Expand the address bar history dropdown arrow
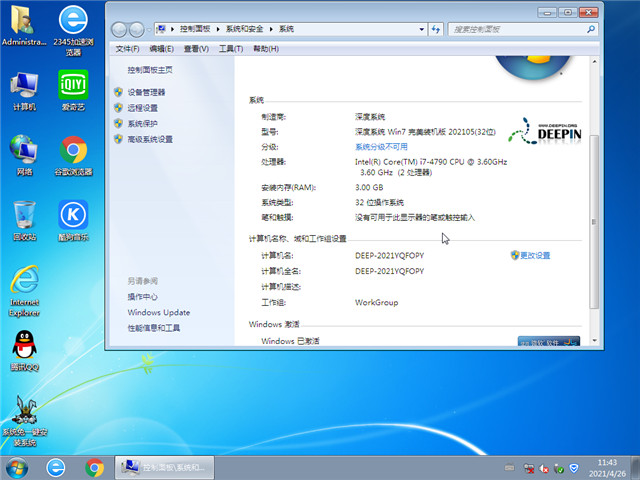Viewport: 640px width, 480px height. click(423, 30)
